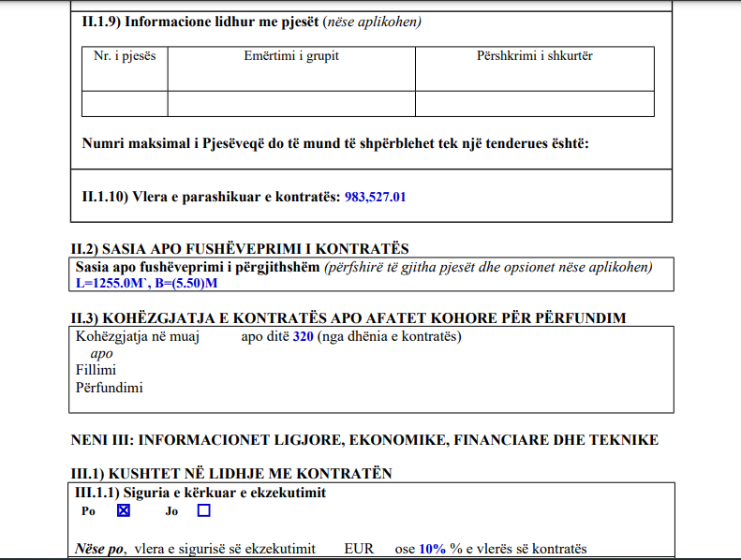
Task: Click the line Sasia apo fushëveprimi i përgjithshëm
Action: pos(363,267)
